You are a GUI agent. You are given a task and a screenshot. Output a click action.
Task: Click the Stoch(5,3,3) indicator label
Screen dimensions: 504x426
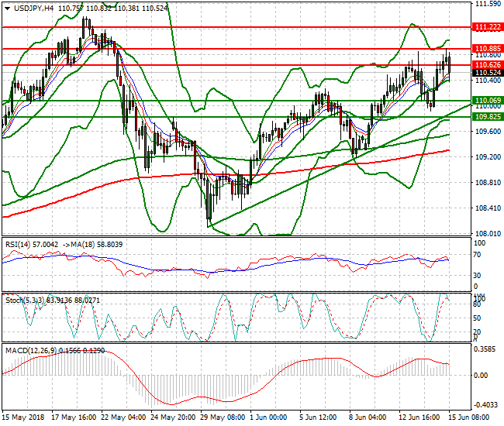pos(26,301)
